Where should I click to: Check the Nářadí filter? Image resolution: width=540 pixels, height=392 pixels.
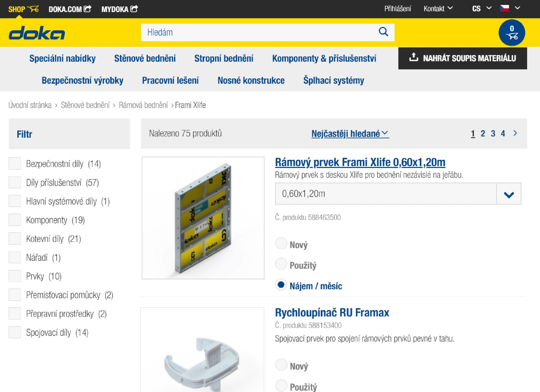(x=15, y=257)
